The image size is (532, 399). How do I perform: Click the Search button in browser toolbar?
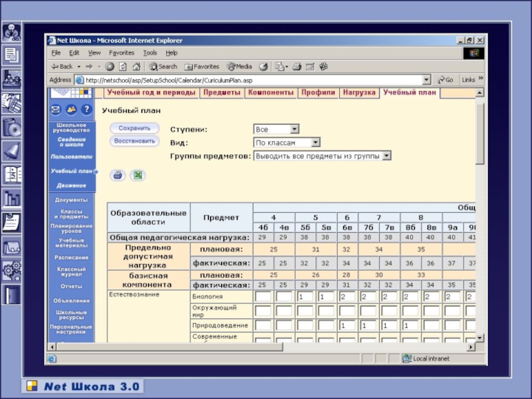[x=163, y=66]
